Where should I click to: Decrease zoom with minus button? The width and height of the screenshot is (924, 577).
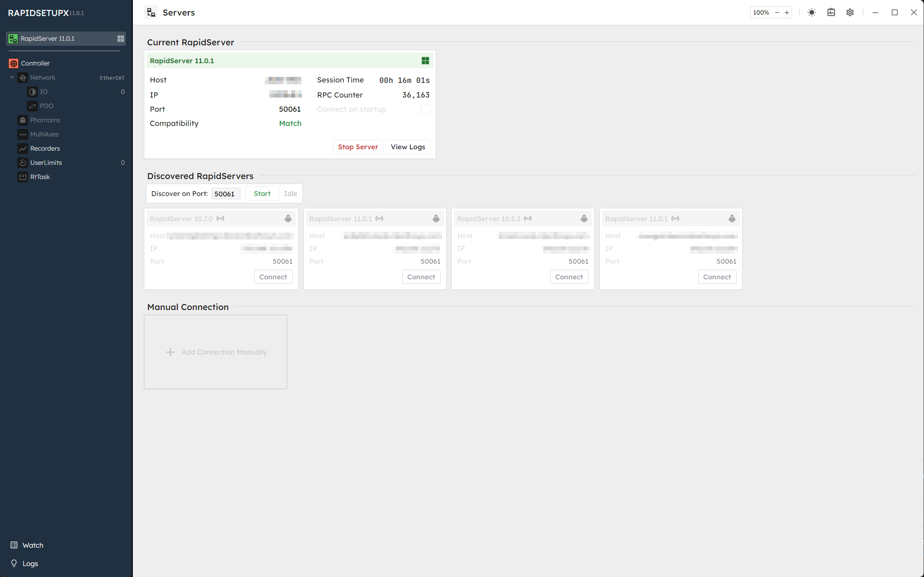[777, 12]
